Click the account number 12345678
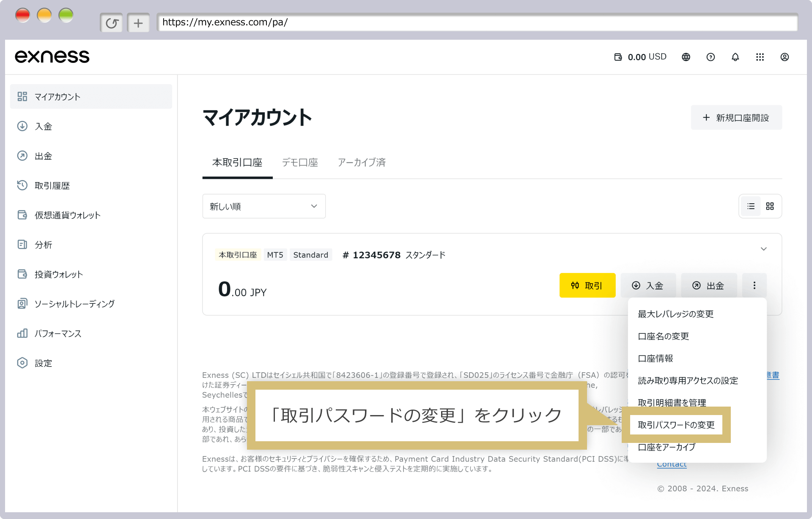The height and width of the screenshot is (519, 812). (372, 255)
